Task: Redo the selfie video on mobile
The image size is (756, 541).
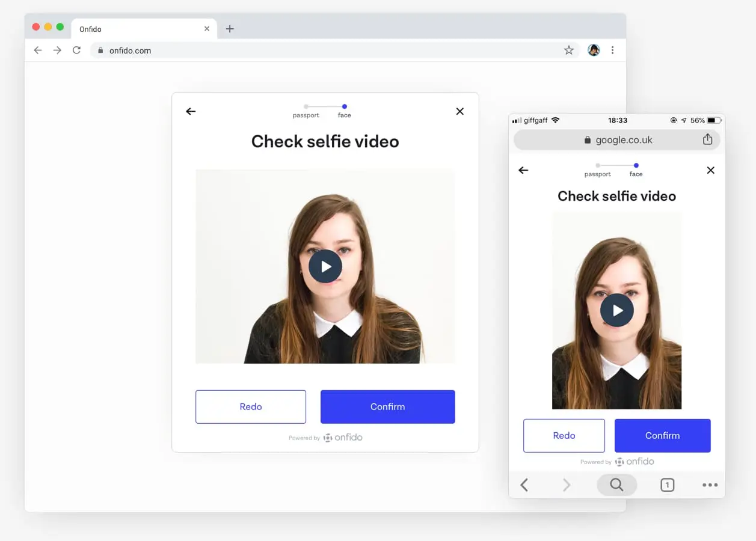Action: coord(564,435)
